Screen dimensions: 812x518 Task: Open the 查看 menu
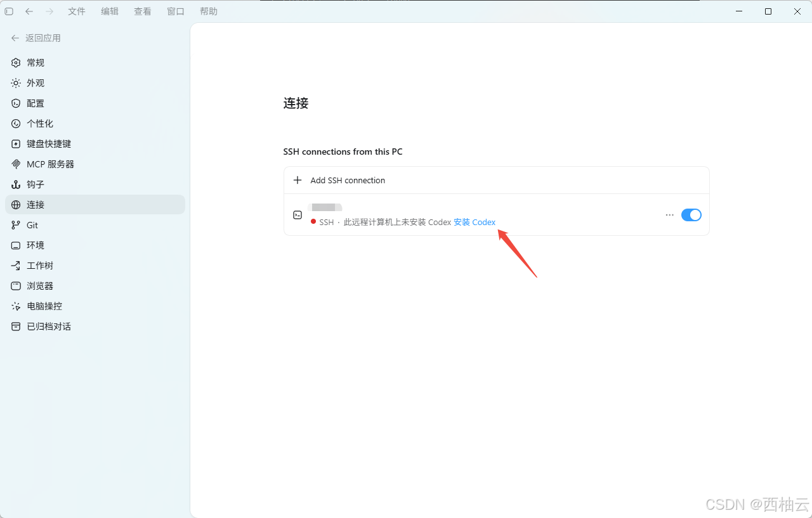point(143,11)
